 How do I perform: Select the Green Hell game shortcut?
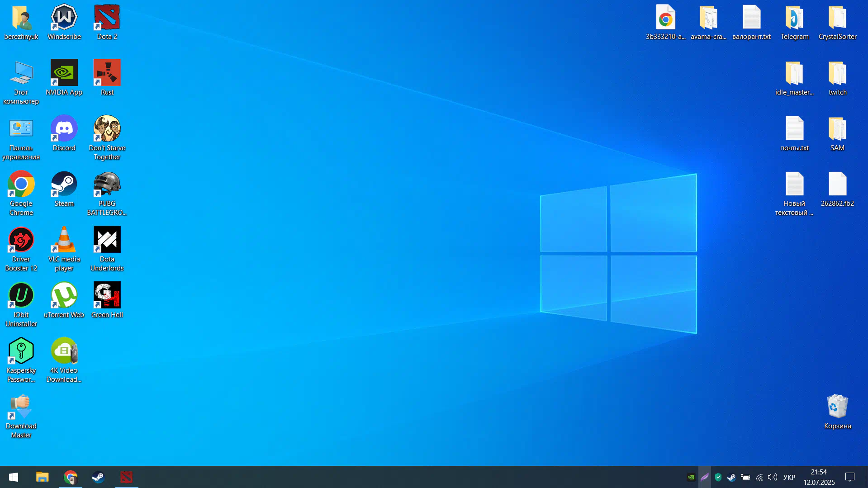point(107,300)
